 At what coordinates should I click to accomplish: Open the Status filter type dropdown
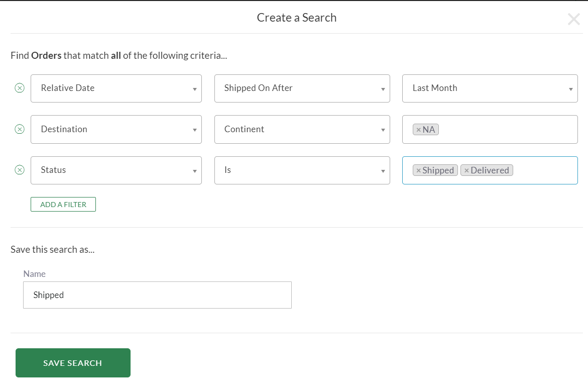tap(116, 170)
